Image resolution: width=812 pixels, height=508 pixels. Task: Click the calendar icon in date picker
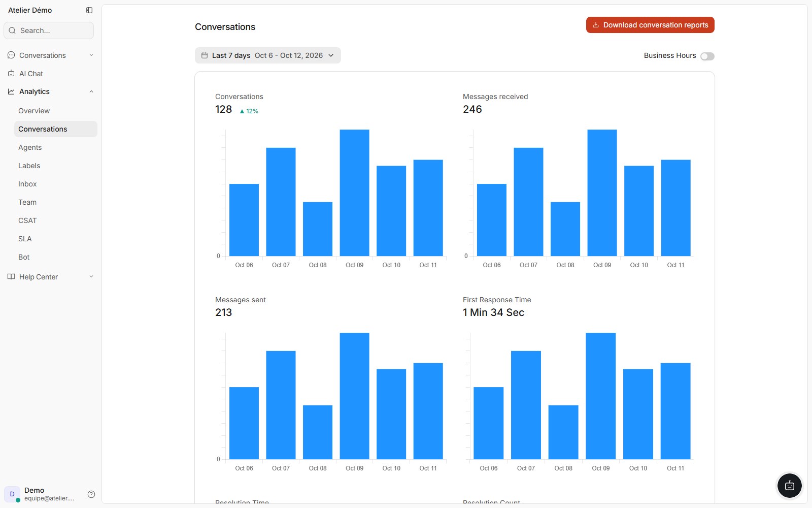tap(205, 55)
